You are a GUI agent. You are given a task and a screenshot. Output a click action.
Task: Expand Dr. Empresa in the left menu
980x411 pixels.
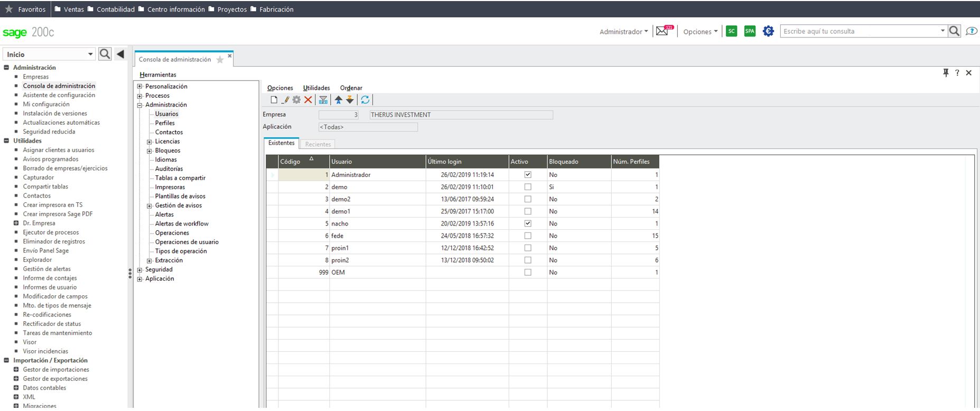pyautogui.click(x=16, y=223)
